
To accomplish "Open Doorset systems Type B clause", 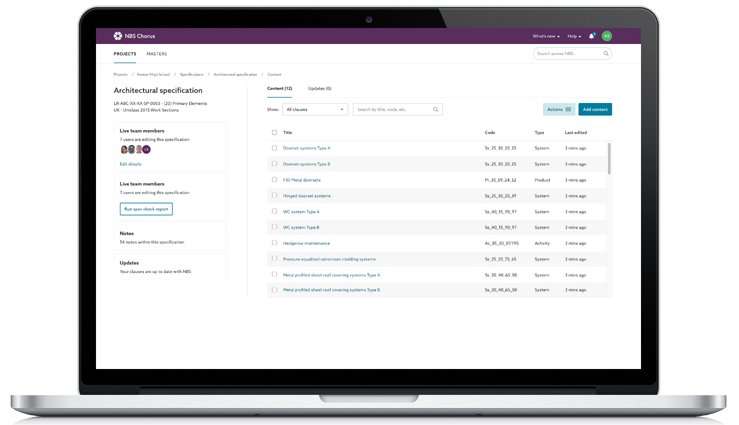I will tap(306, 164).
